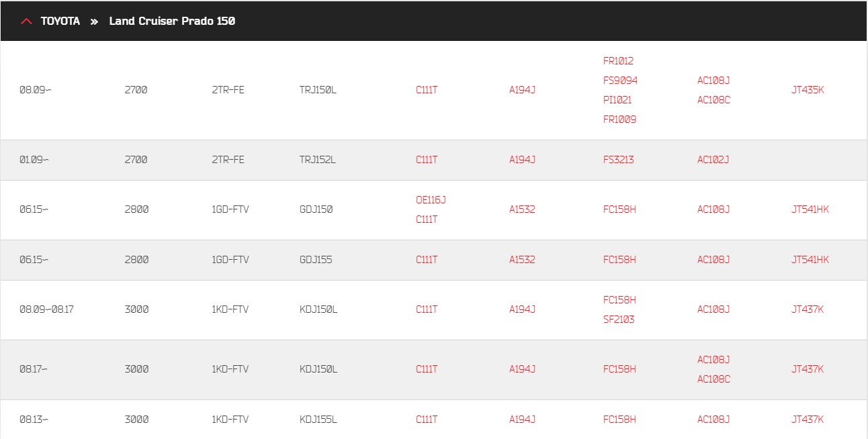Open SF2103 part link

[619, 320]
